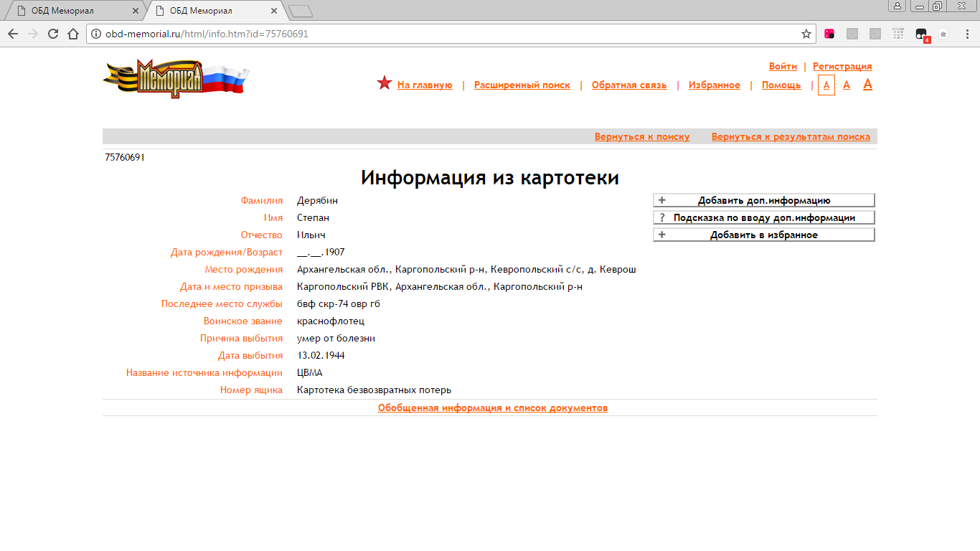Image resolution: width=980 pixels, height=551 pixels.
Task: Bookmark this page with the star icon
Action: pyautogui.click(x=806, y=34)
